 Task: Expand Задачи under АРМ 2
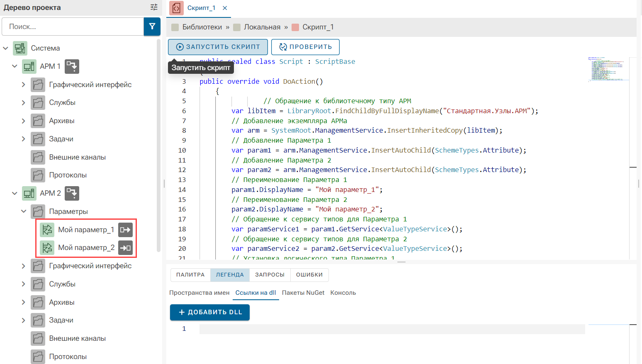pyautogui.click(x=24, y=320)
